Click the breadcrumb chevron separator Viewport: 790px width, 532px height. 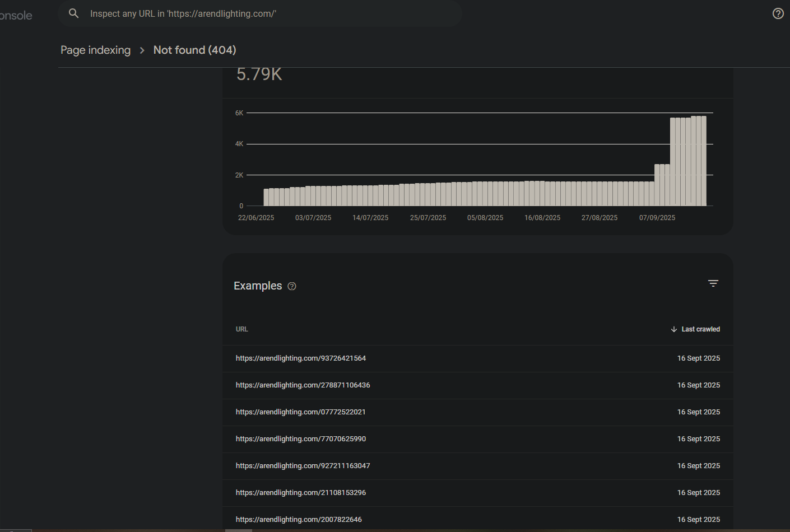point(142,50)
